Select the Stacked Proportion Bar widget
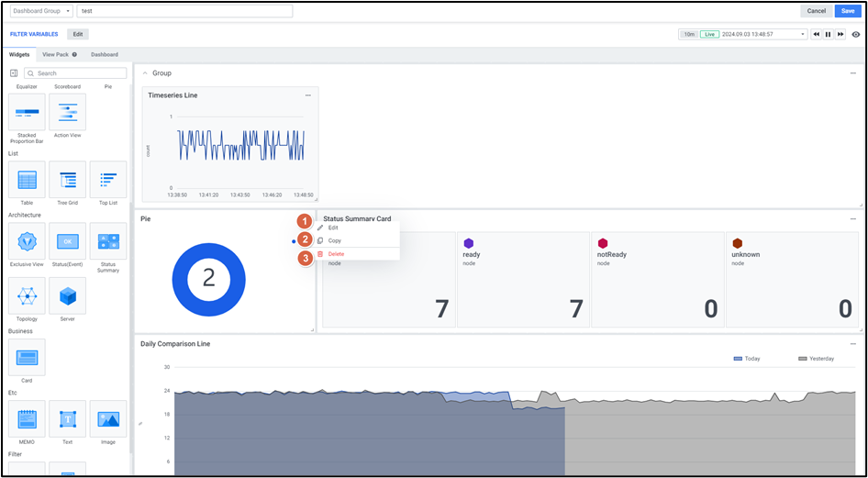Image resolution: width=868 pixels, height=478 pixels. click(x=27, y=112)
